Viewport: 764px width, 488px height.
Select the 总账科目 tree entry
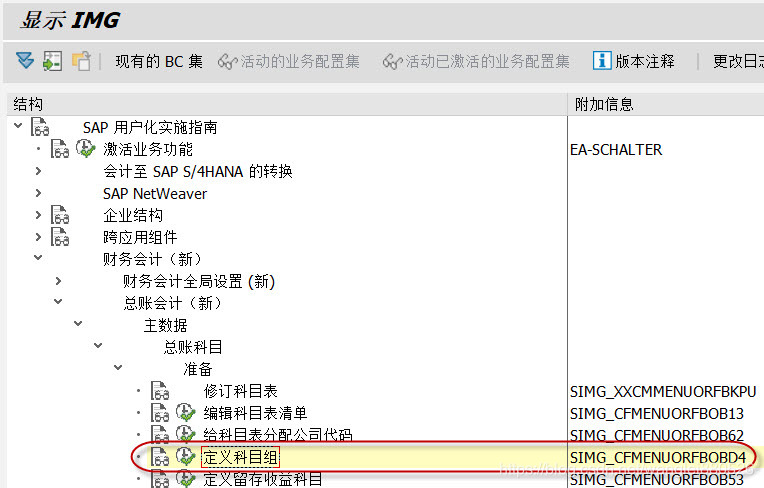point(193,347)
